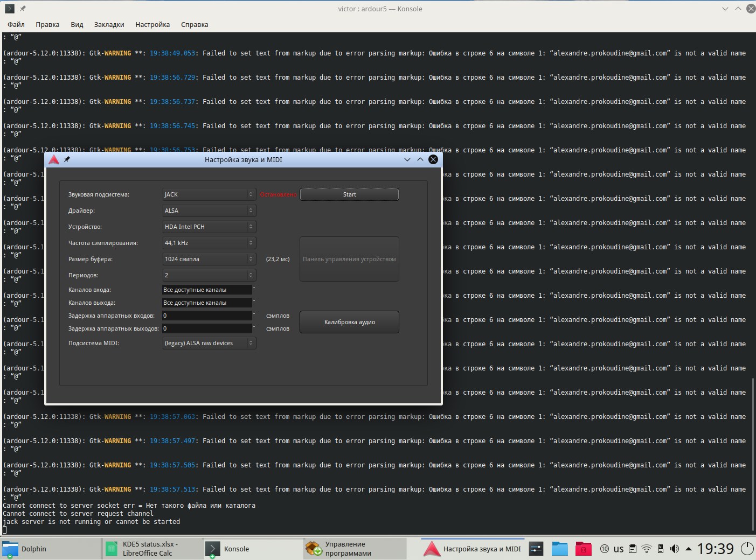Screen dimensions: 756x560
Task: Click the power/logout icon in panel
Action: click(x=747, y=549)
